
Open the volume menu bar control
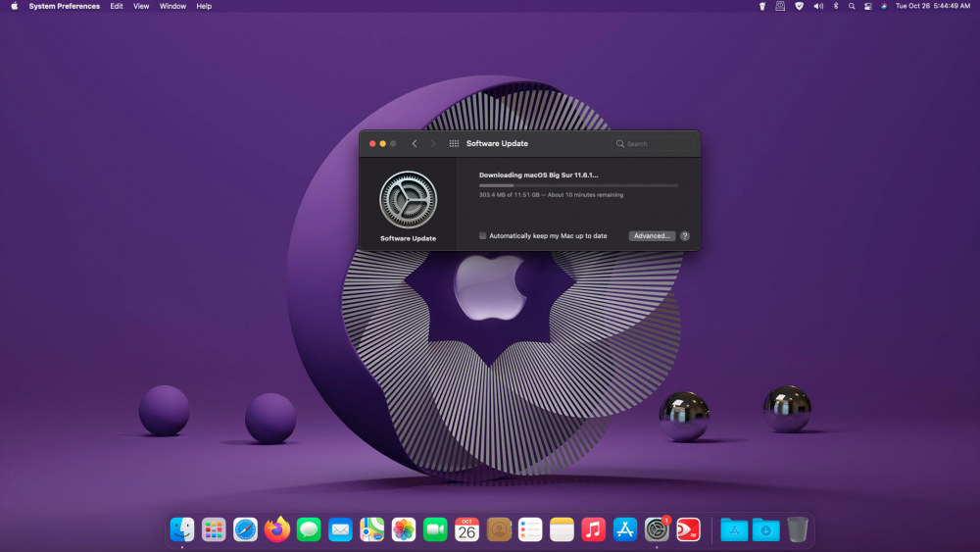[x=818, y=6]
